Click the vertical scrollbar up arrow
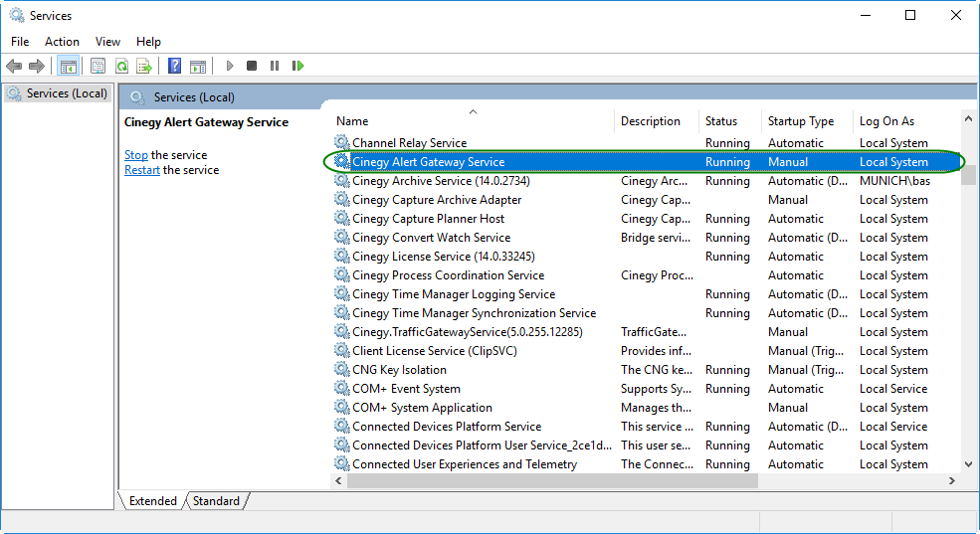The height and width of the screenshot is (534, 980). (968, 118)
